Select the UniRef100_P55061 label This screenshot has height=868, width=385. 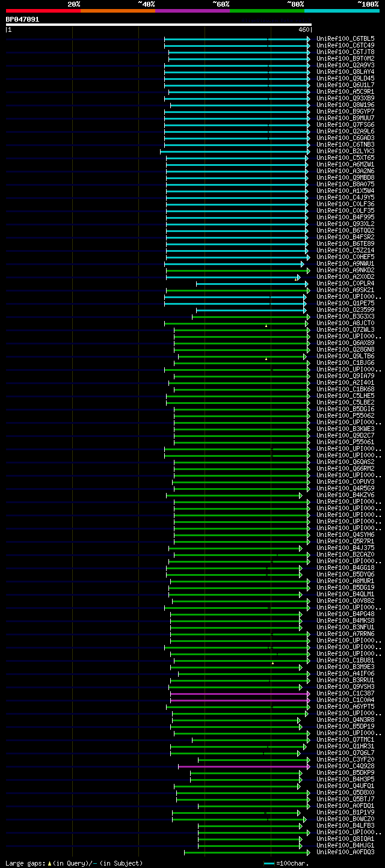[x=345, y=442]
